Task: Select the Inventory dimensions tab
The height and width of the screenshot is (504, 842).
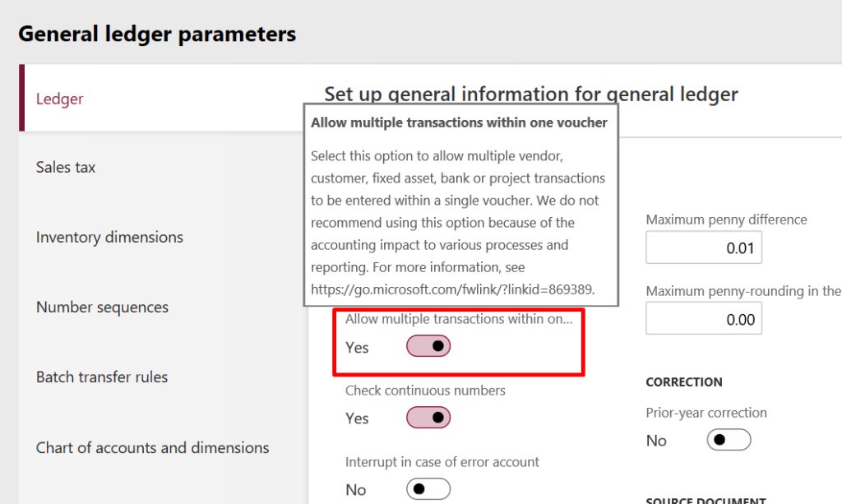Action: (109, 237)
